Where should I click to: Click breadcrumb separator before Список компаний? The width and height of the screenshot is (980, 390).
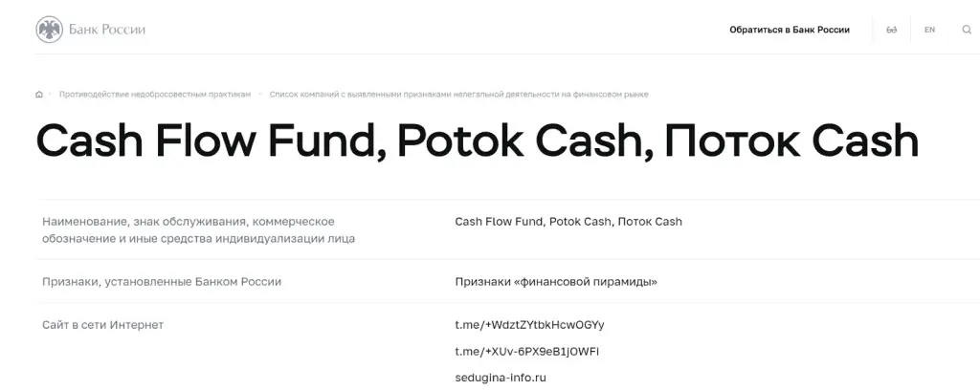coord(260,95)
